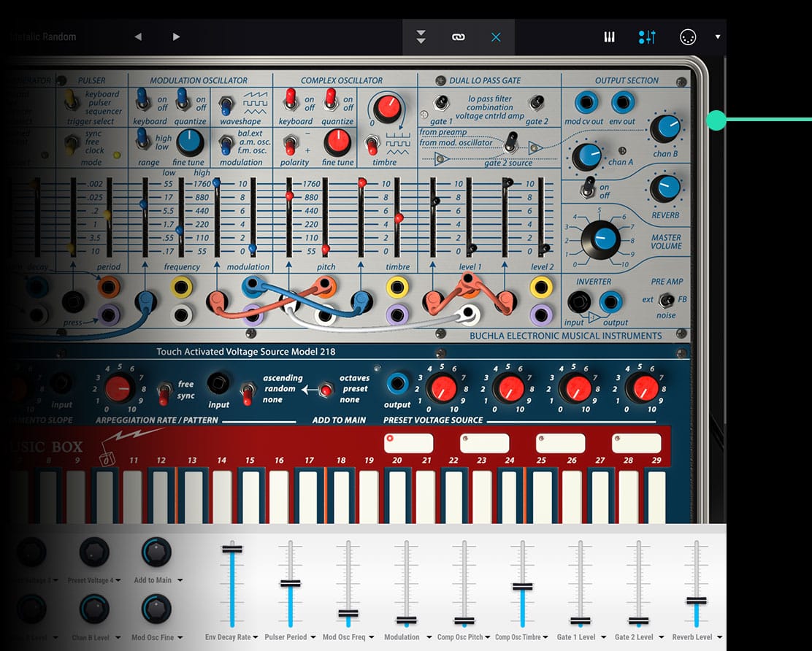Screen dimensions: 812x651
Task: Tap touch plate key 29
Action: click(x=656, y=496)
